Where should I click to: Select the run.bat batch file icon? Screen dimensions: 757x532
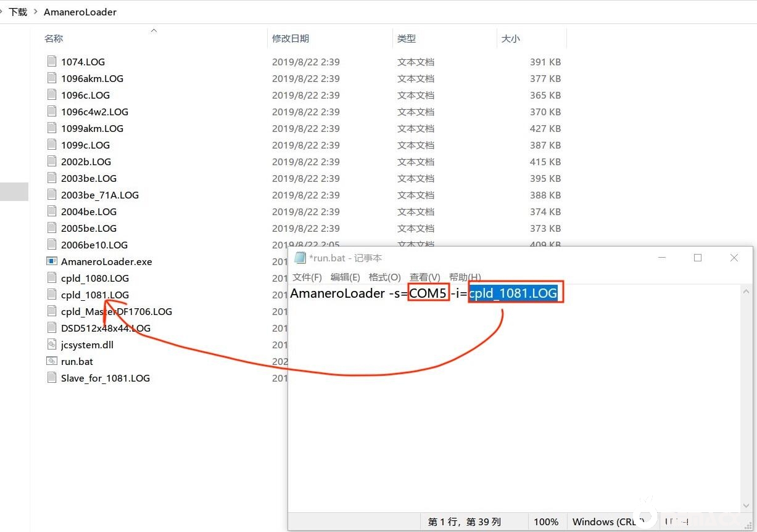52,361
